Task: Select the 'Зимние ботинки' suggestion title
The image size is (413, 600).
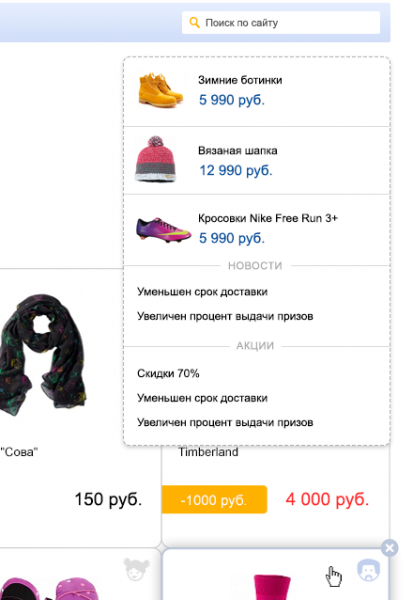Action: click(x=240, y=80)
